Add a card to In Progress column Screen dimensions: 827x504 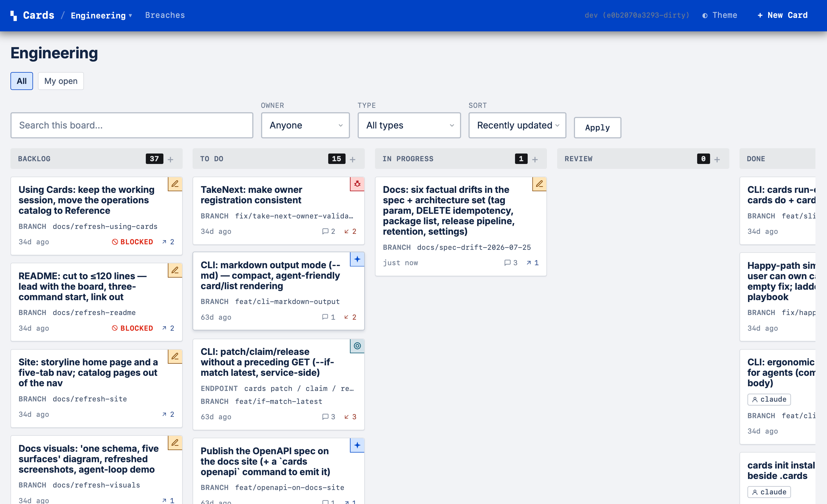pos(535,159)
